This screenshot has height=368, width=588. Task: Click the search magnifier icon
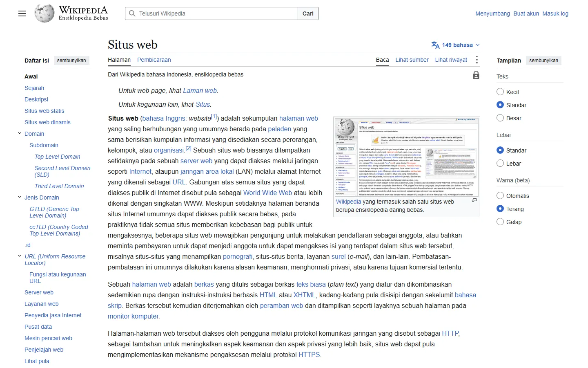(132, 13)
